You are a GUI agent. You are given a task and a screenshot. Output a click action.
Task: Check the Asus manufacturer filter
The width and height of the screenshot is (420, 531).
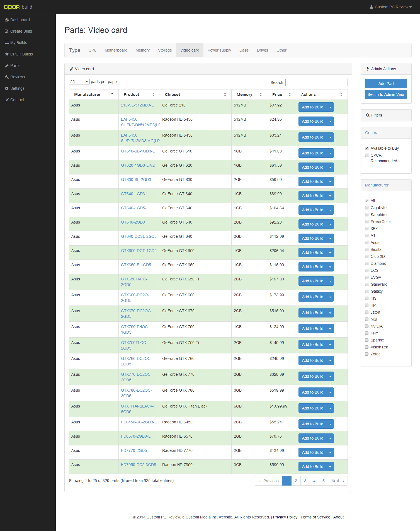[367, 243]
